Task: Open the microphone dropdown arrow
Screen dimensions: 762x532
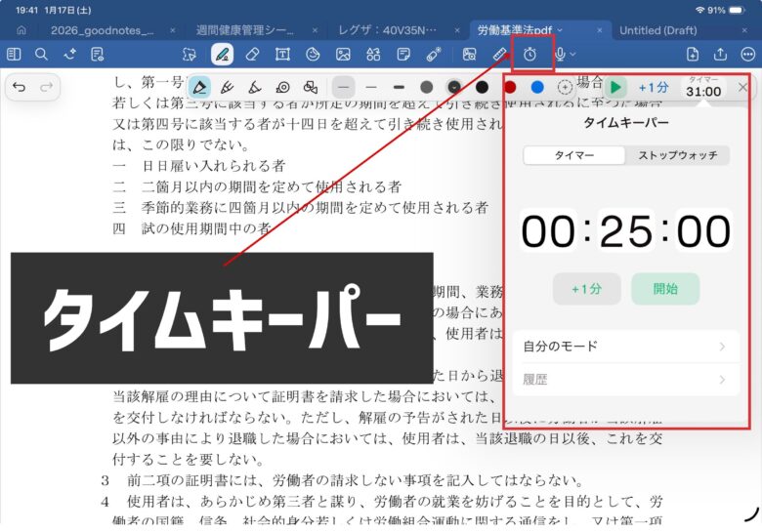Action: [x=573, y=55]
